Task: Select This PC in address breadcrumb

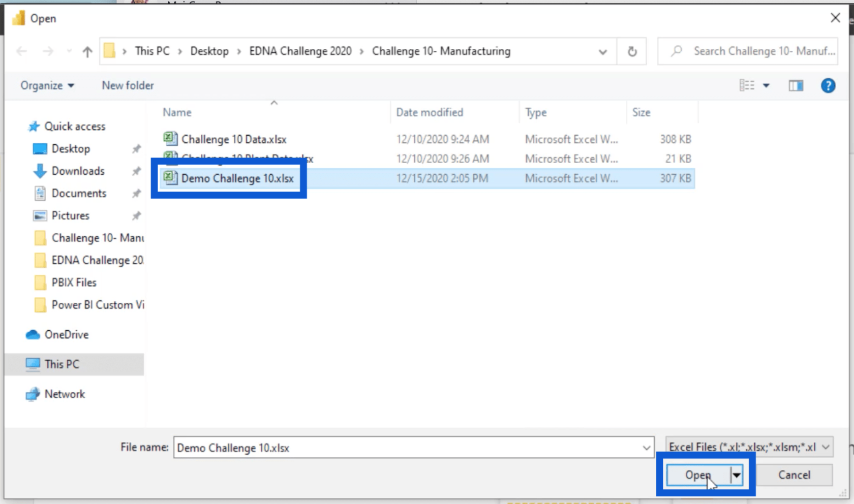Action: coord(152,51)
